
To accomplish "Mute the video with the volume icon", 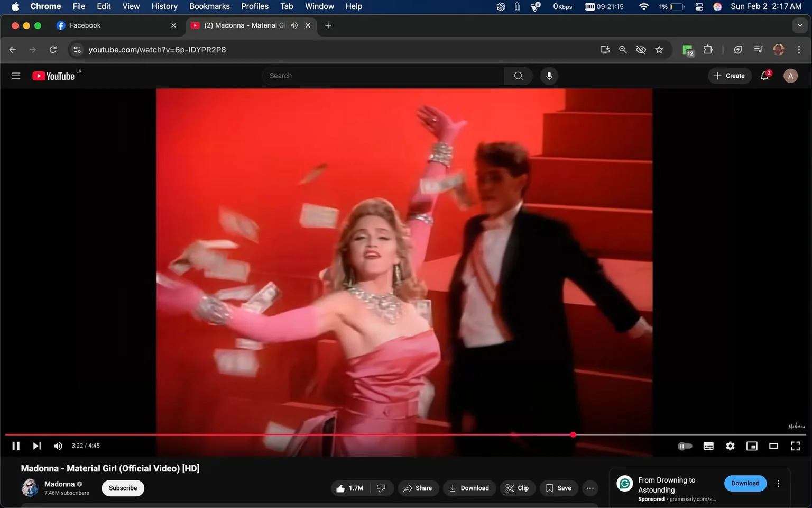I will 58,446.
